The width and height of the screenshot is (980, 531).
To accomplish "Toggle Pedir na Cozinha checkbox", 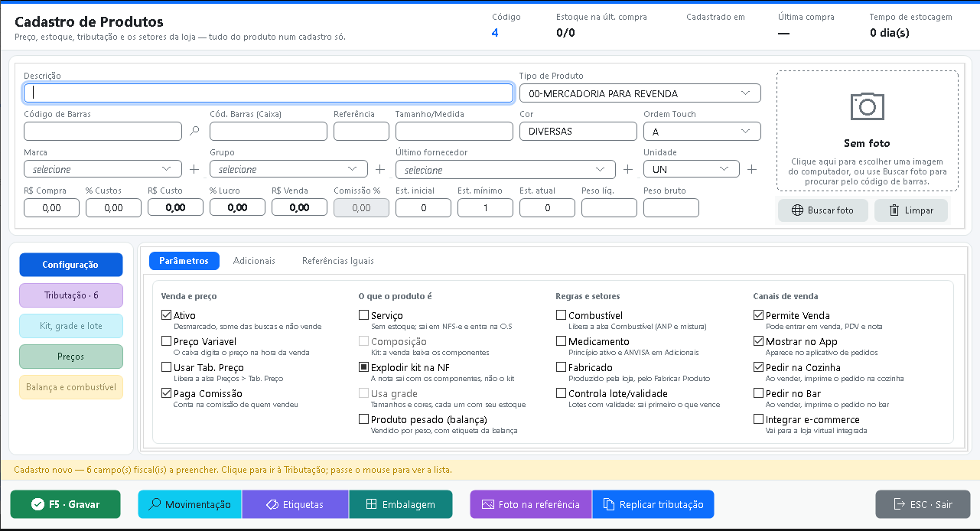I will point(759,367).
